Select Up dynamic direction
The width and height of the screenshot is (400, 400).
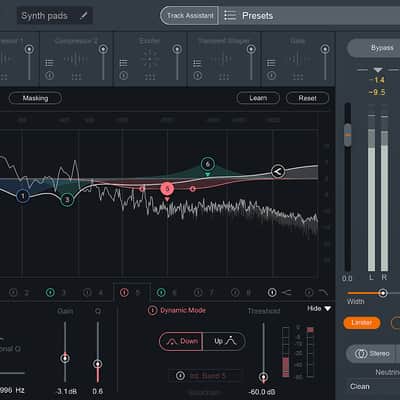click(224, 341)
